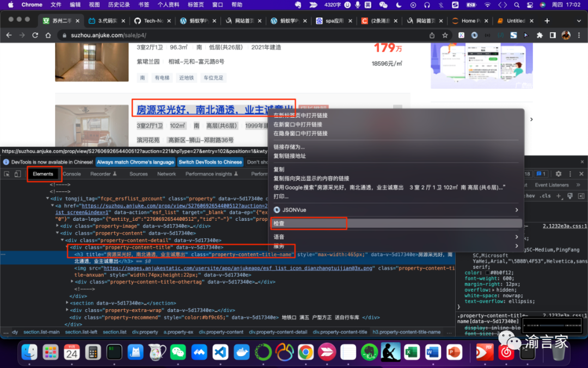Viewport: 588px width, 368px height.
Task: Open Docker from the dock
Action: [242, 352]
